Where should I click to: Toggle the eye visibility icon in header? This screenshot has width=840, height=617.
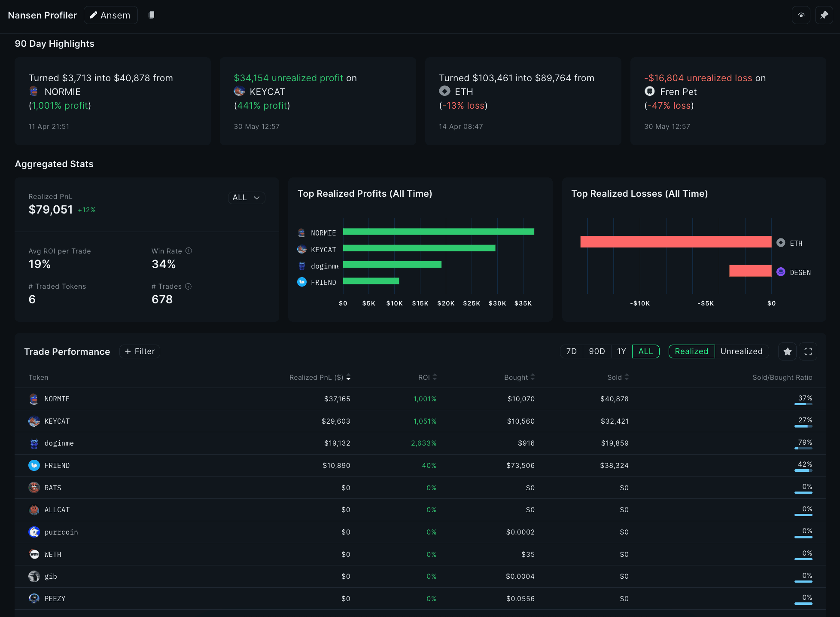click(x=801, y=15)
